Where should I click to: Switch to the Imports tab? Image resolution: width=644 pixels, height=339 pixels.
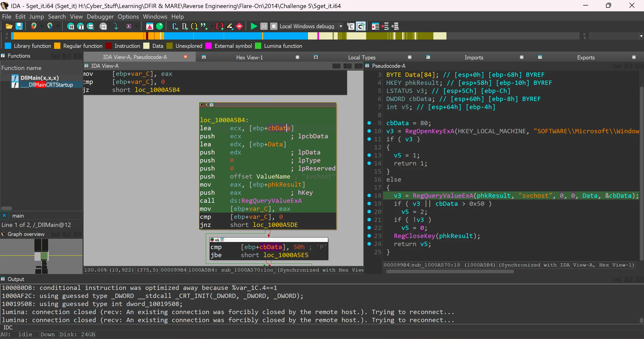point(474,57)
